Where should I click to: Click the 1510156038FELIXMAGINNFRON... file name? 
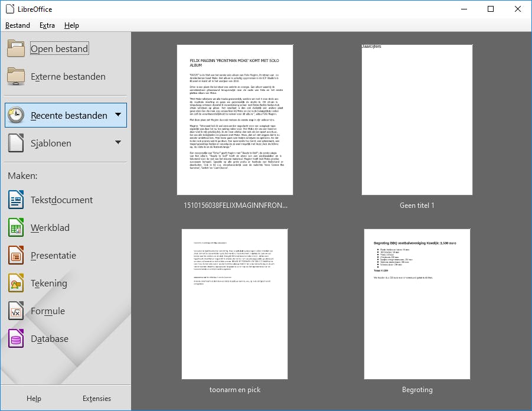pyautogui.click(x=235, y=206)
